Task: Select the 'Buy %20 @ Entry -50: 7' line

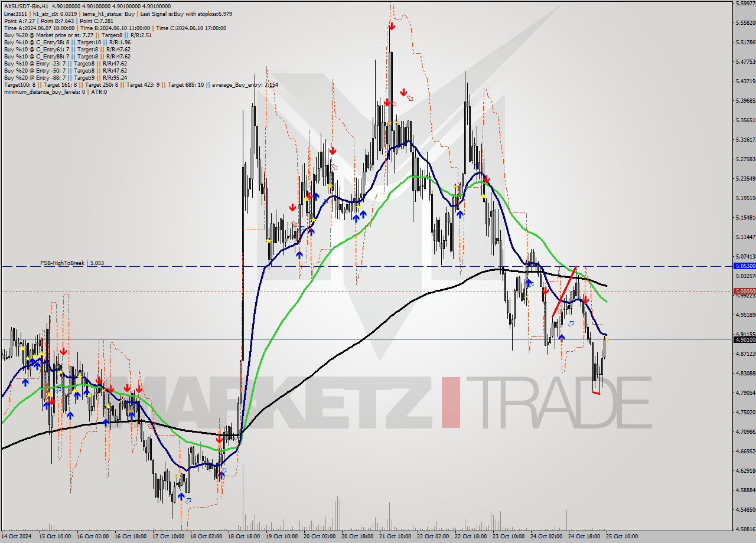Action: (66, 70)
